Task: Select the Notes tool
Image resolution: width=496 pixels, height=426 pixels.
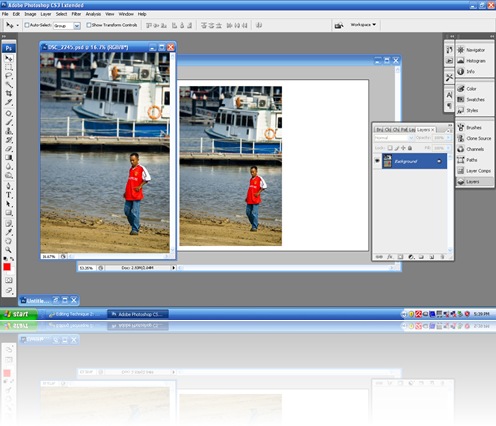Action: [x=9, y=223]
